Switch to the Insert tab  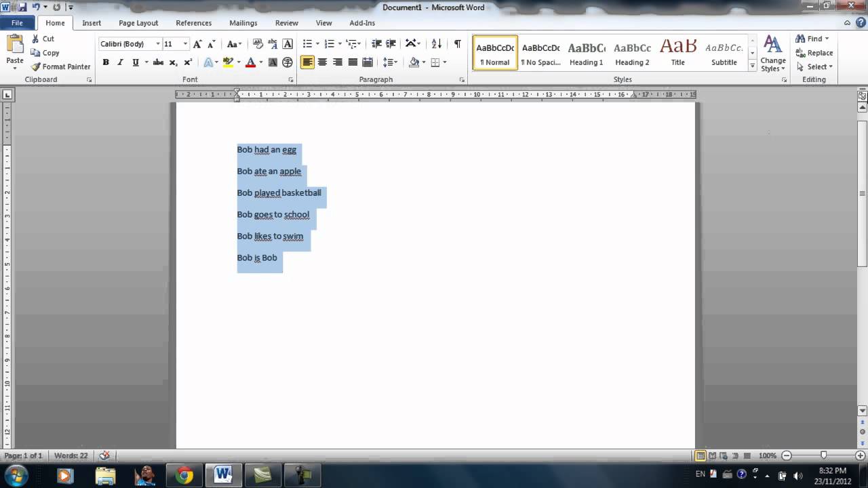coord(92,23)
